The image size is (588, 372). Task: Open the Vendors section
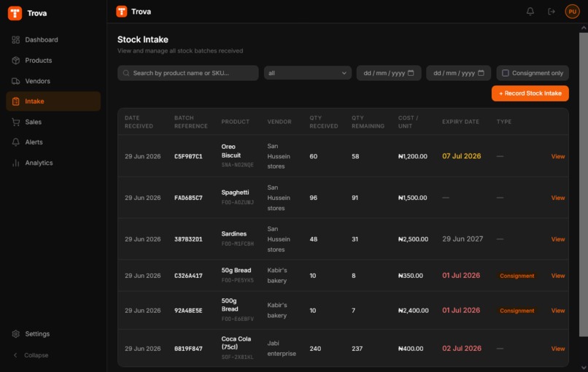click(53, 81)
